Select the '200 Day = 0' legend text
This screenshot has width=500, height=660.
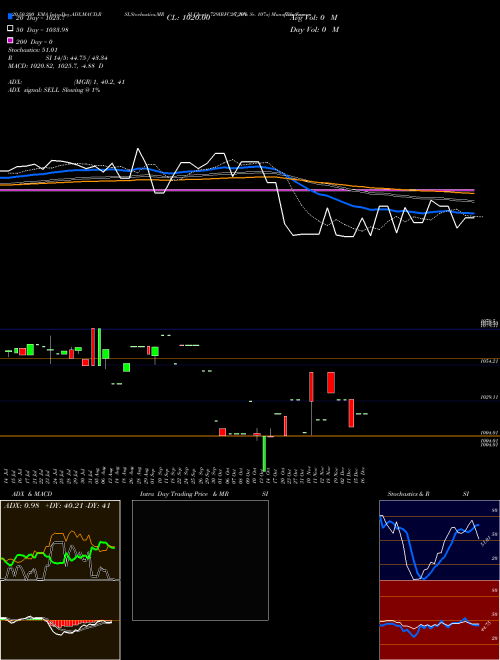pyautogui.click(x=34, y=42)
